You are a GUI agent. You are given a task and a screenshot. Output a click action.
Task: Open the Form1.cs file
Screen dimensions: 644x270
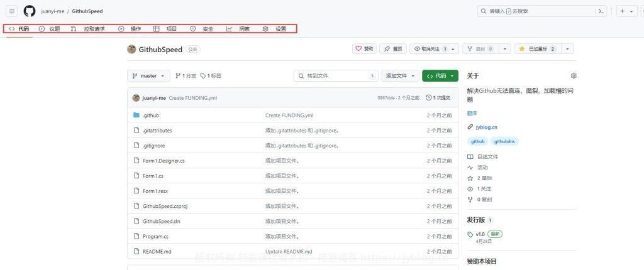tap(153, 176)
